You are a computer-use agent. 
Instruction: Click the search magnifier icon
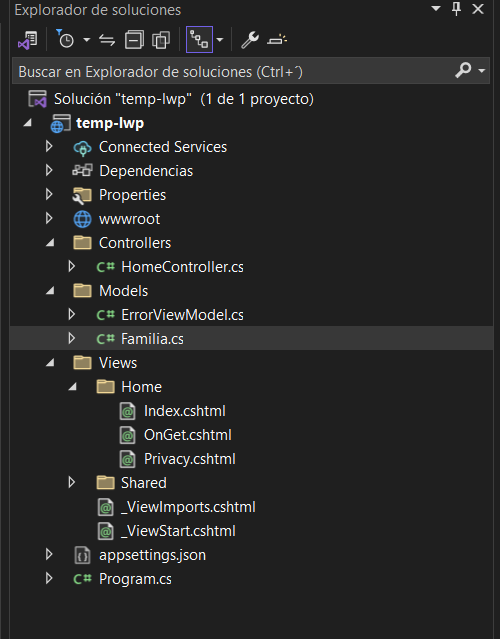[x=463, y=70]
